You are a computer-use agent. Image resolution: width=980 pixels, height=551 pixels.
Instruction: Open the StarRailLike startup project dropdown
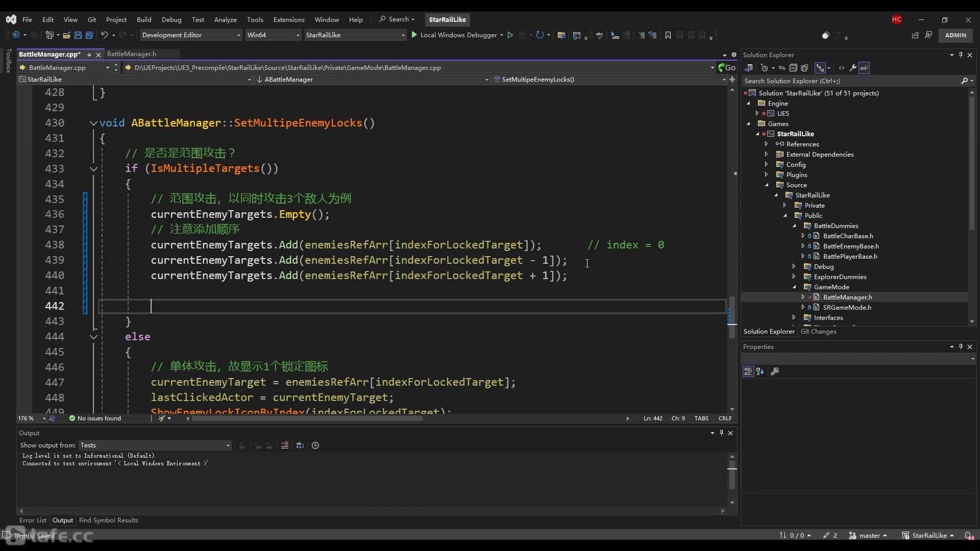[x=355, y=35]
